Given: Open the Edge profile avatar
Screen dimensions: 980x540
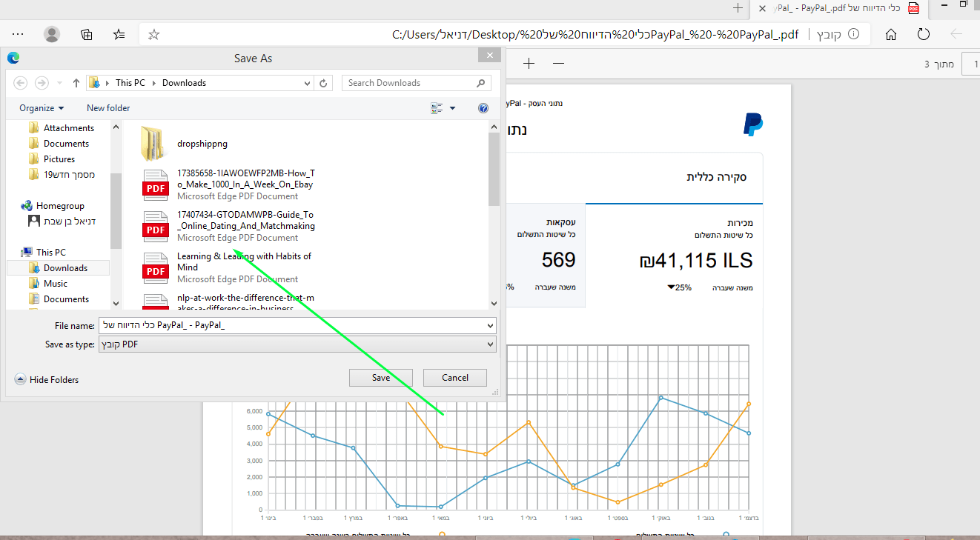Looking at the screenshot, I should 52,34.
